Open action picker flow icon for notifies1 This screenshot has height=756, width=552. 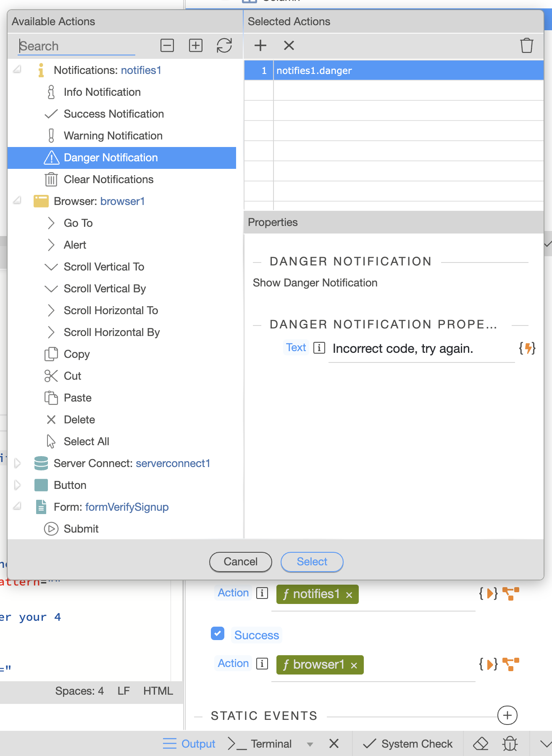511,593
